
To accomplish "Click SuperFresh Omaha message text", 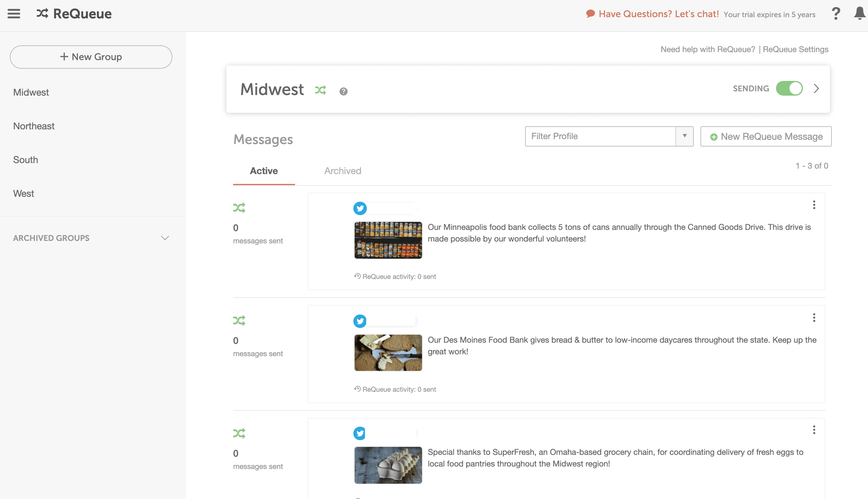I will click(x=616, y=458).
